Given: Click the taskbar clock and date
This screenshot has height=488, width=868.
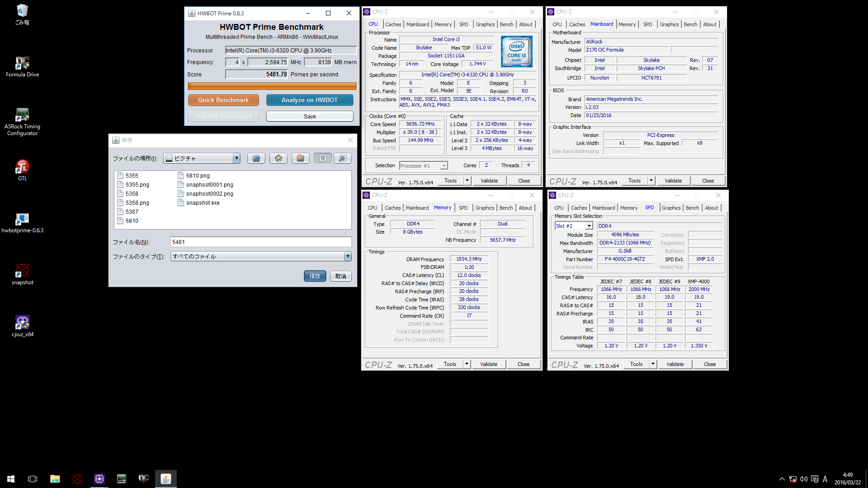Looking at the screenshot, I should point(848,479).
